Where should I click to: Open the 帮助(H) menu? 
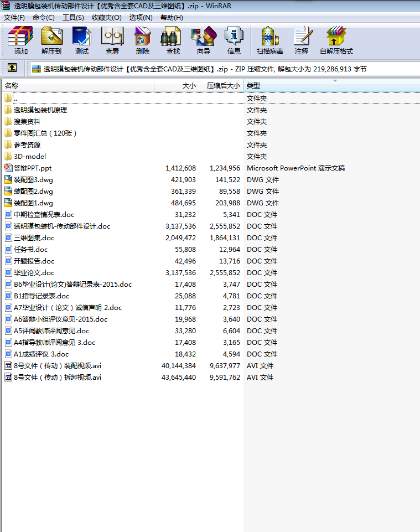tap(172, 18)
